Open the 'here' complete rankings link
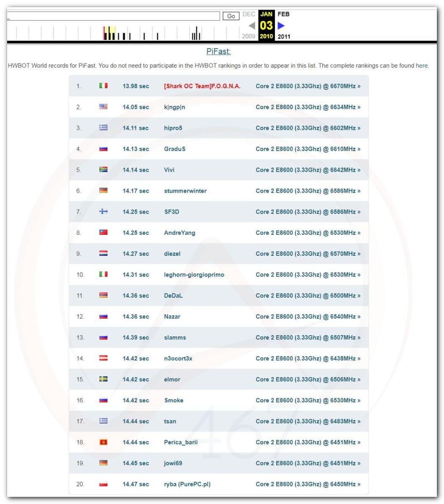Viewport: 444px width, 504px height. point(422,66)
